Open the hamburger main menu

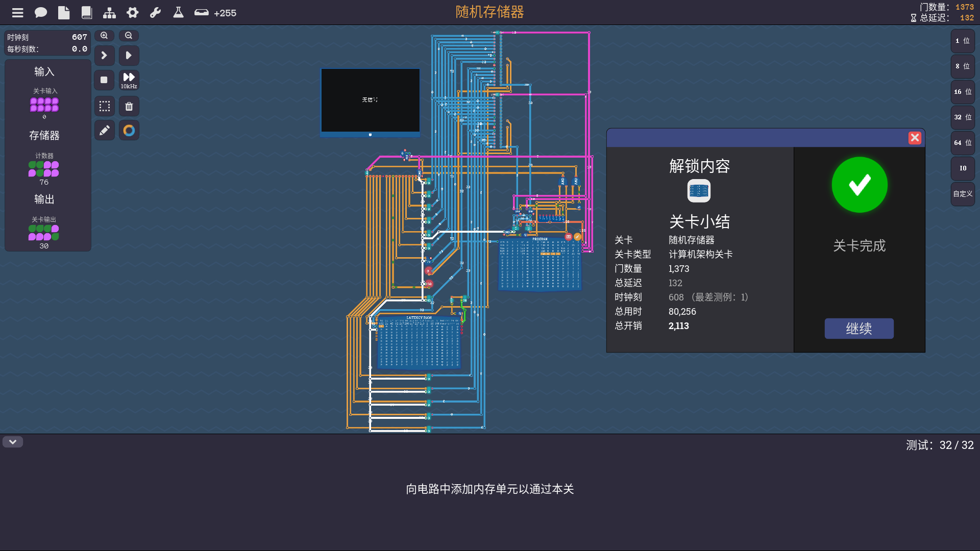[x=18, y=13]
